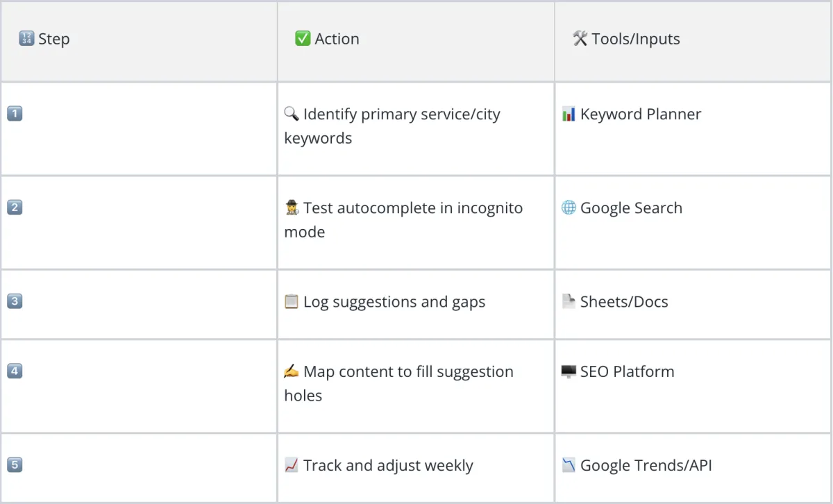Click the number 3 step emoji
The height and width of the screenshot is (504, 833).
click(x=15, y=301)
